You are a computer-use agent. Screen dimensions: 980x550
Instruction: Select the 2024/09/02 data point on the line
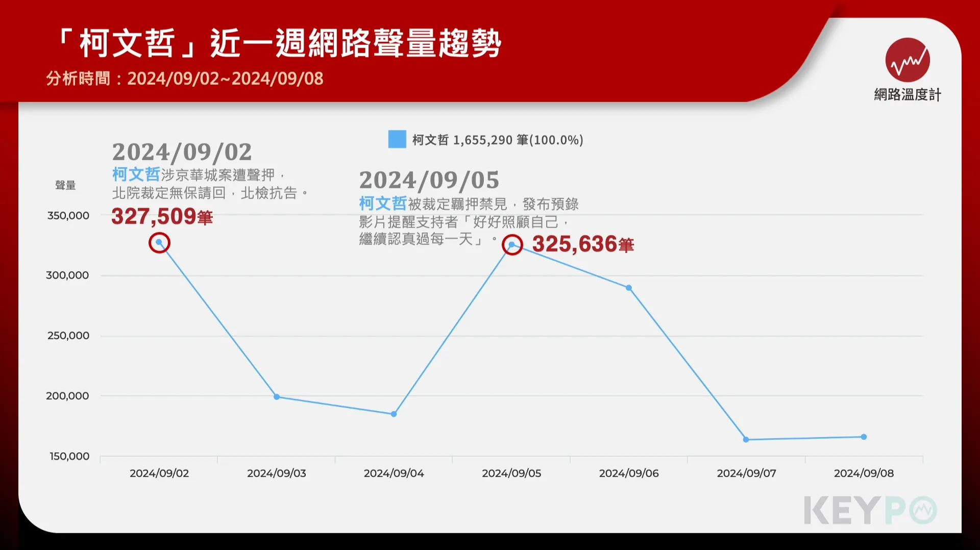click(x=159, y=242)
